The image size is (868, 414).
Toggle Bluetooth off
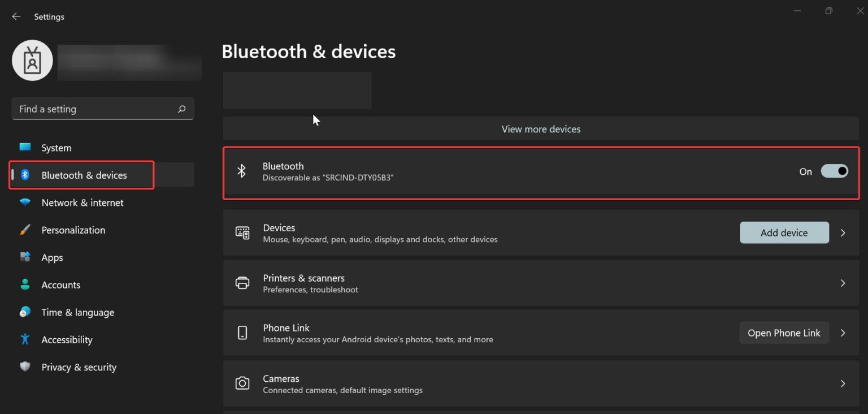(835, 171)
